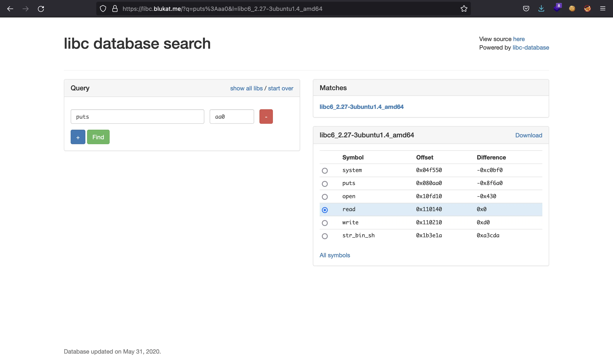Image resolution: width=613 pixels, height=364 pixels.
Task: Click the Symbol column header
Action: click(353, 158)
